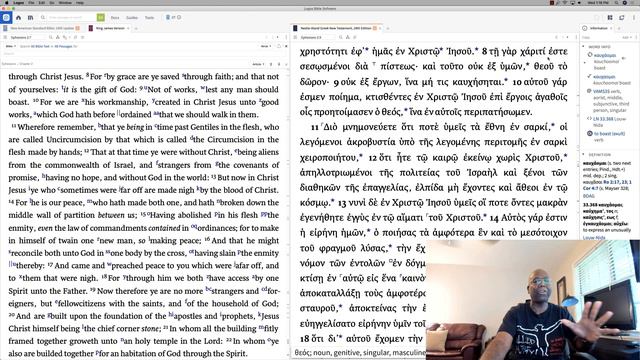
Task: Open visual filters icon in KJV panel
Action: click(58, 37)
